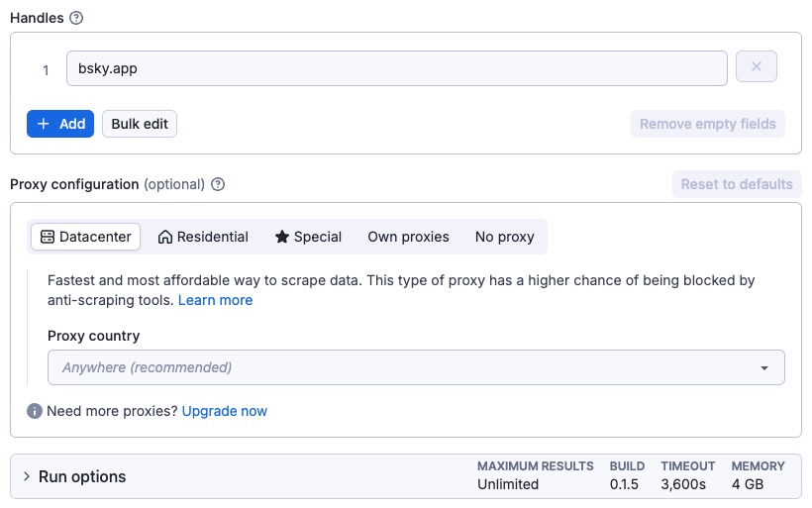
Task: Select the Own proxies option
Action: tap(408, 237)
